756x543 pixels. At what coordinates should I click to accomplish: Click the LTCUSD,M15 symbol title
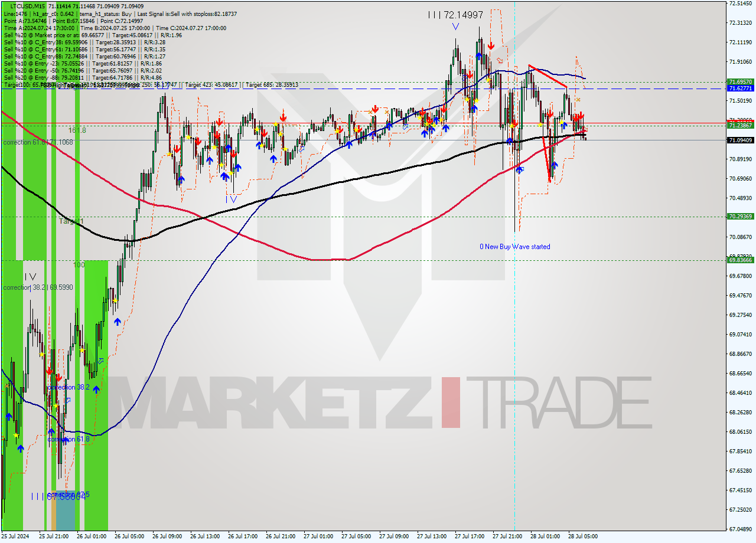(x=28, y=6)
